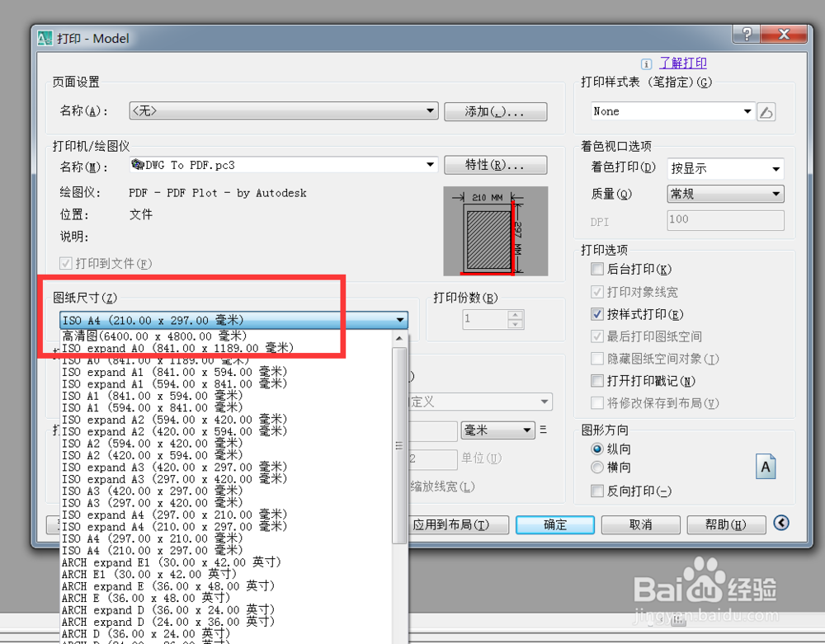825x644 pixels.
Task: Open the printer 名称(M) dropdown DWG To PDF.pc3
Action: [x=284, y=165]
